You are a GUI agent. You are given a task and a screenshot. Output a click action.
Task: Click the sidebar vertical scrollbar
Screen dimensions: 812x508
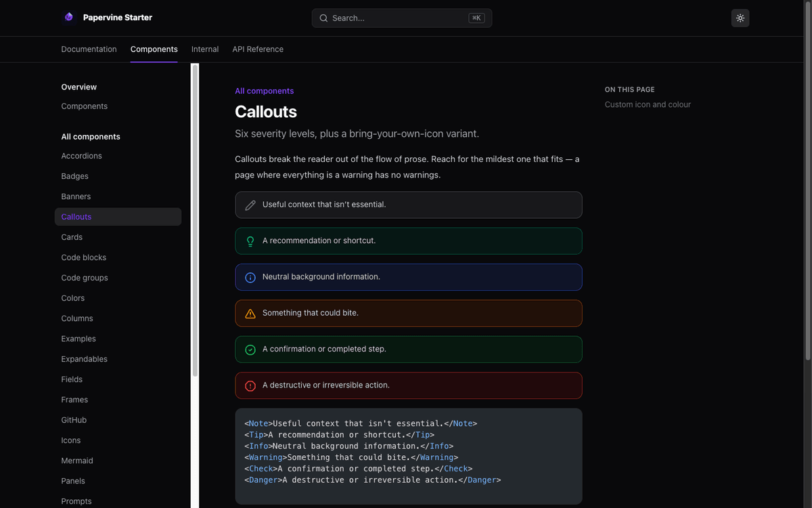tap(195, 220)
